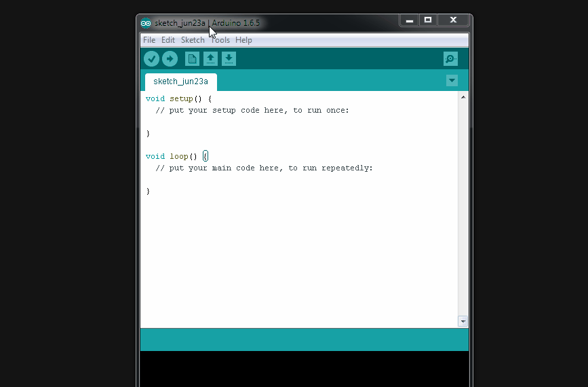588x387 pixels.
Task: Click the Arduino logo in title bar
Action: [146, 23]
